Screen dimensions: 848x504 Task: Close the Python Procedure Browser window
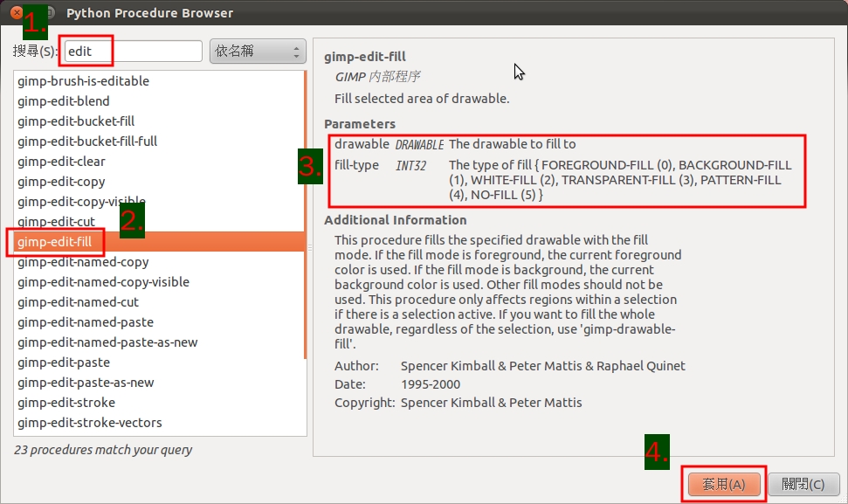tap(17, 12)
